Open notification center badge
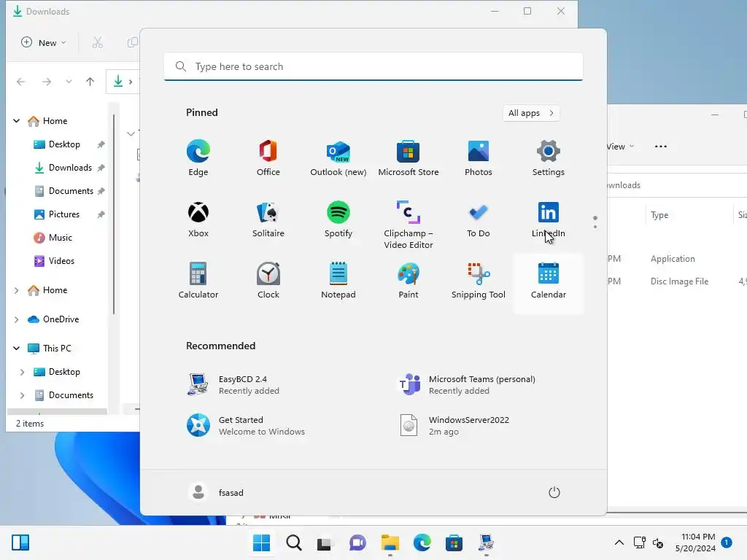This screenshot has width=747, height=560. click(x=727, y=542)
